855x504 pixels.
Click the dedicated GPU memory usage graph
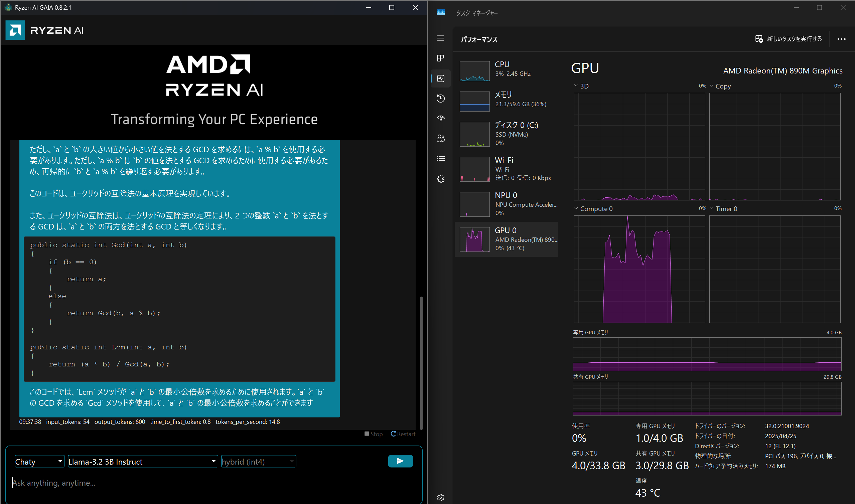pos(707,354)
